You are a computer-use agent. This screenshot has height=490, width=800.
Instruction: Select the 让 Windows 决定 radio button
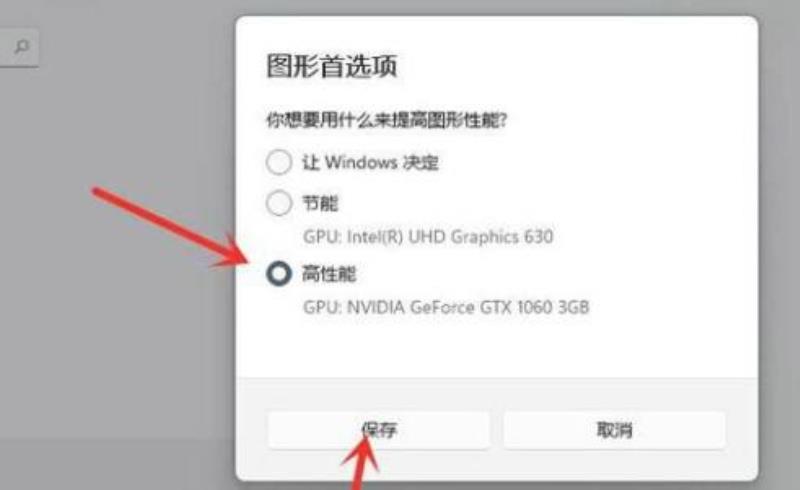(279, 162)
